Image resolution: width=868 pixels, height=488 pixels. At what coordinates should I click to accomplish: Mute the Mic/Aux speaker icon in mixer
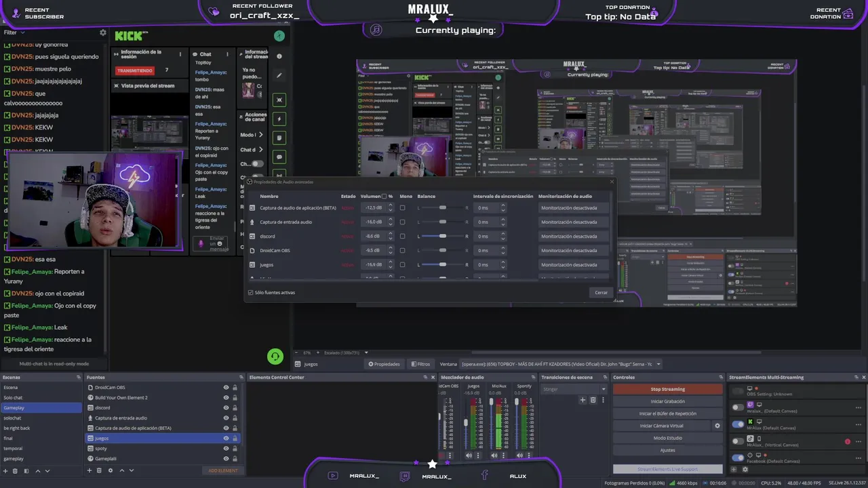[x=494, y=455]
